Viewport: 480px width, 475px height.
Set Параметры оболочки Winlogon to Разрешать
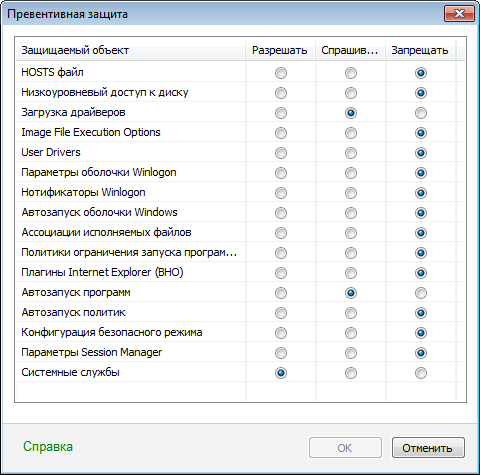point(281,173)
